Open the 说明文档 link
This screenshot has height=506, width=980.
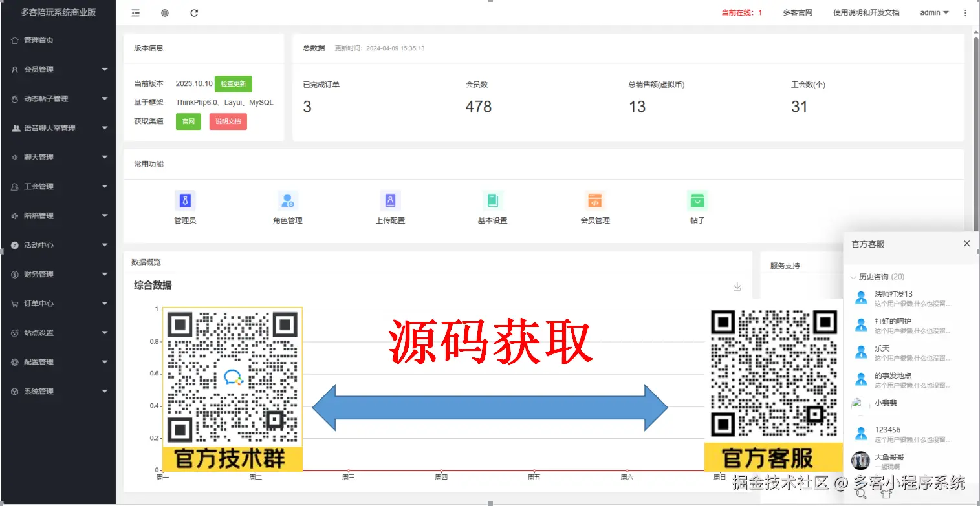pyautogui.click(x=228, y=121)
